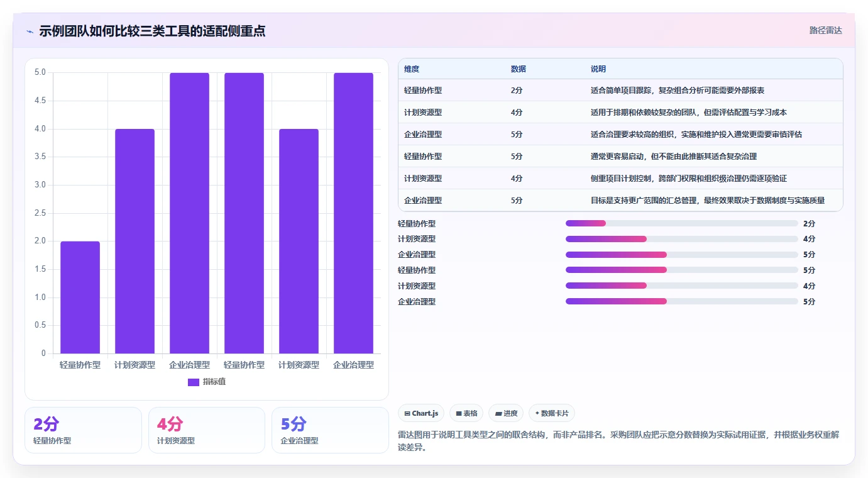Image resolution: width=868 pixels, height=478 pixels.
Task: Toggle the 指标值 legend entry under the chart
Action: [207, 382]
